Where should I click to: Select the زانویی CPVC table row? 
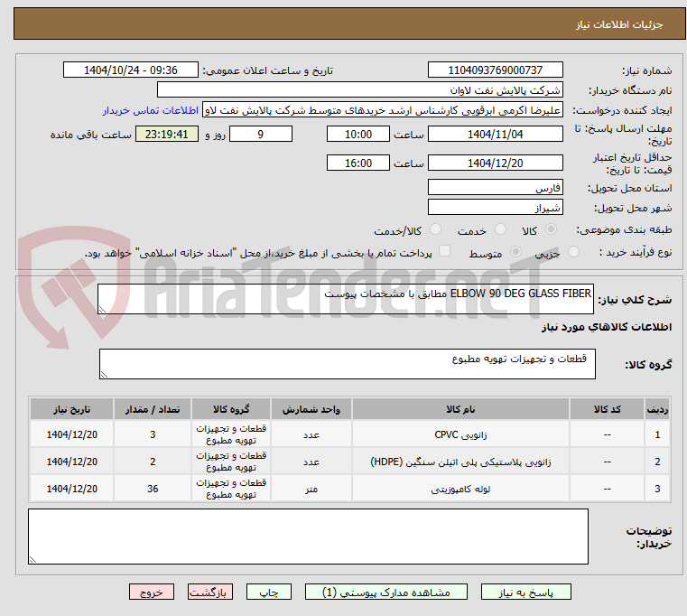pyautogui.click(x=349, y=434)
